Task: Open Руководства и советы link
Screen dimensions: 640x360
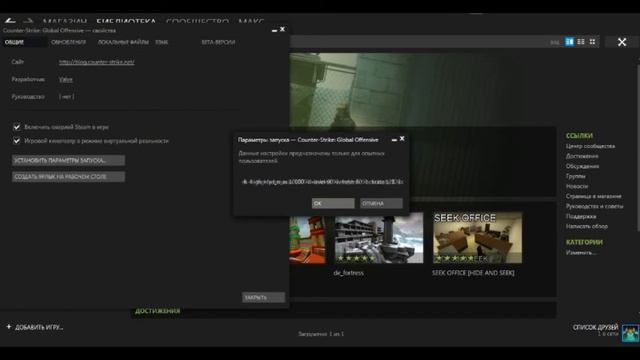Action: pos(594,206)
